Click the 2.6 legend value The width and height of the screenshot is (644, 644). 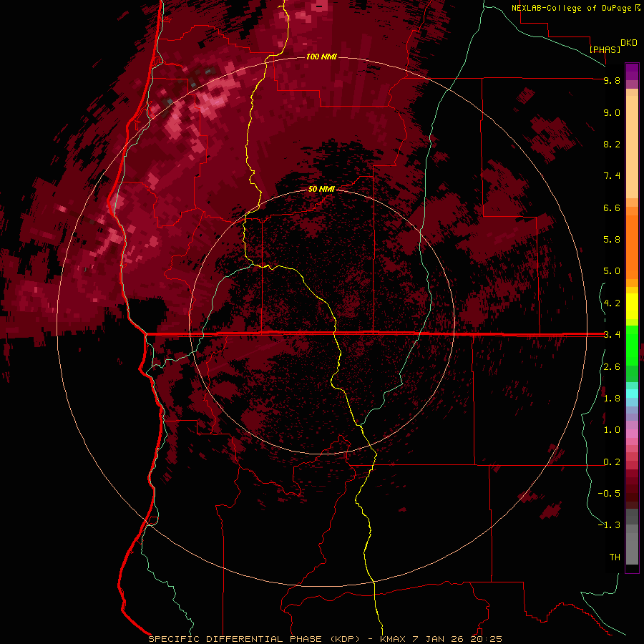(612, 367)
